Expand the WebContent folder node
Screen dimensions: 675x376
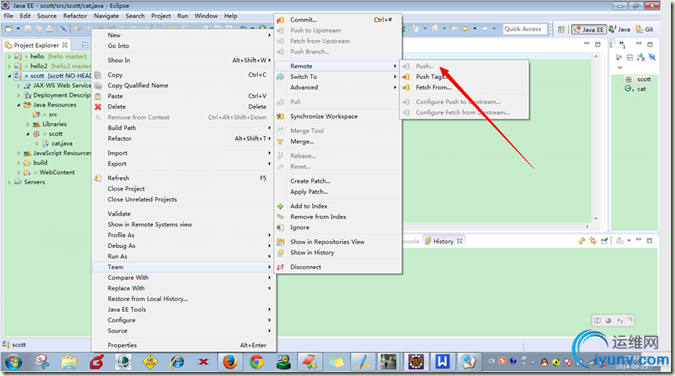pyautogui.click(x=19, y=173)
